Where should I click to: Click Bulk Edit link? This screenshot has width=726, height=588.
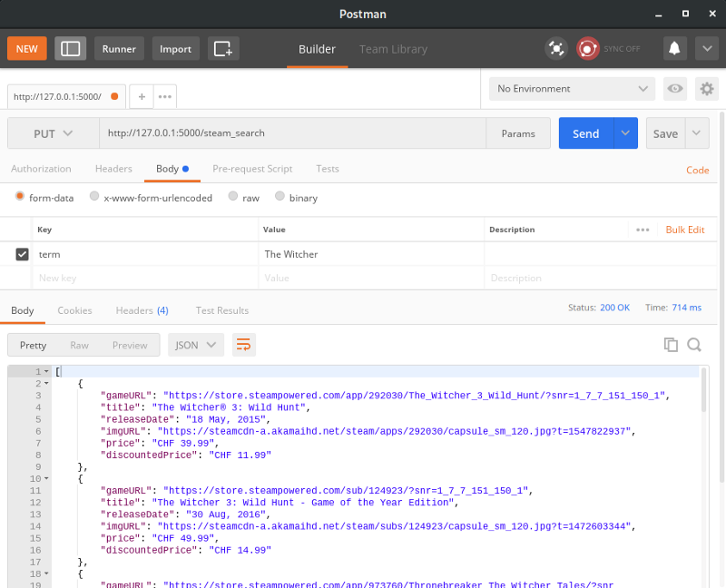[685, 230]
